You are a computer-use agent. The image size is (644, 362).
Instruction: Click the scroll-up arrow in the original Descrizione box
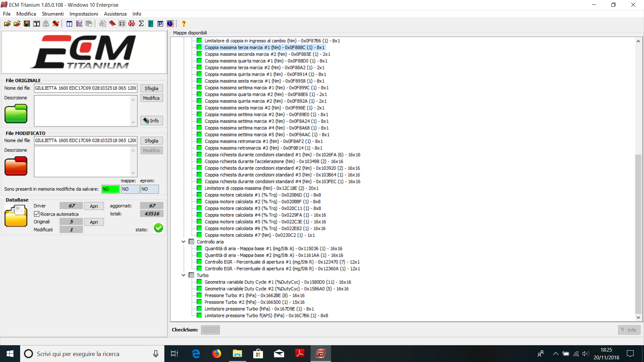pyautogui.click(x=133, y=100)
